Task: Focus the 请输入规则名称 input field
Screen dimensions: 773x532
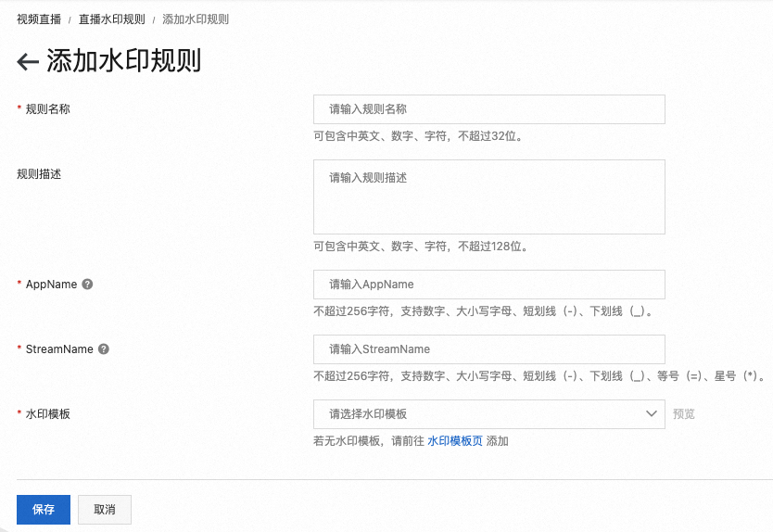Action: point(489,109)
